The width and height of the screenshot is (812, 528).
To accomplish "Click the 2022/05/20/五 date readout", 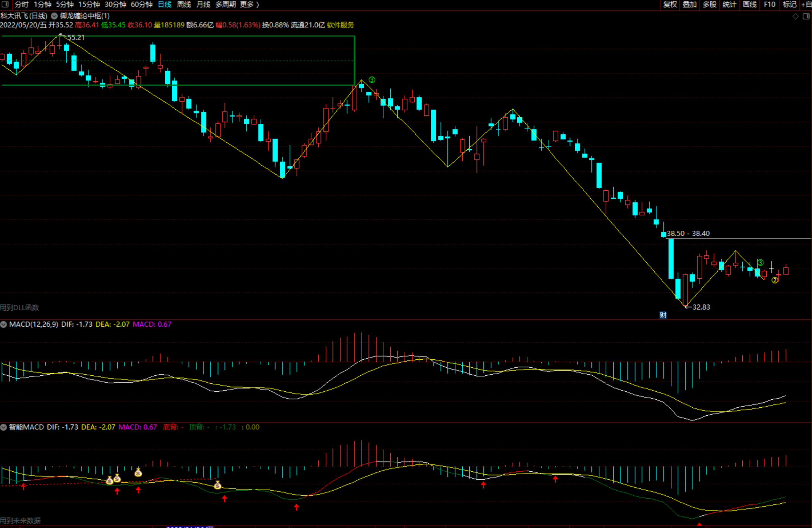I will 23,25.
